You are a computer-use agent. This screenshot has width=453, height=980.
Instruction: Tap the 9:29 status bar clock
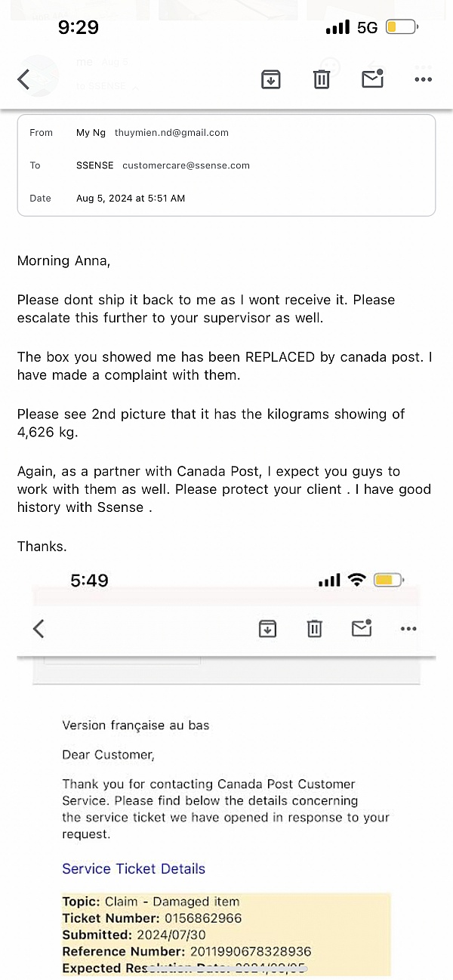point(79,28)
